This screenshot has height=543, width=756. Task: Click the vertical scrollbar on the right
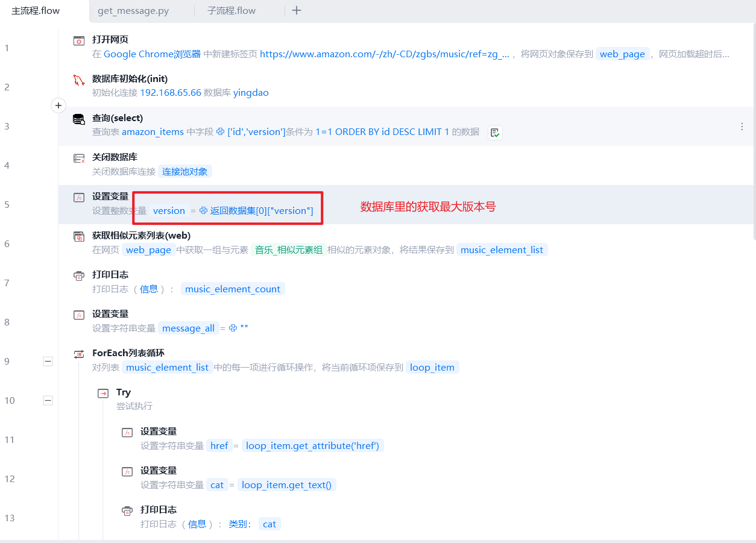coord(753,133)
